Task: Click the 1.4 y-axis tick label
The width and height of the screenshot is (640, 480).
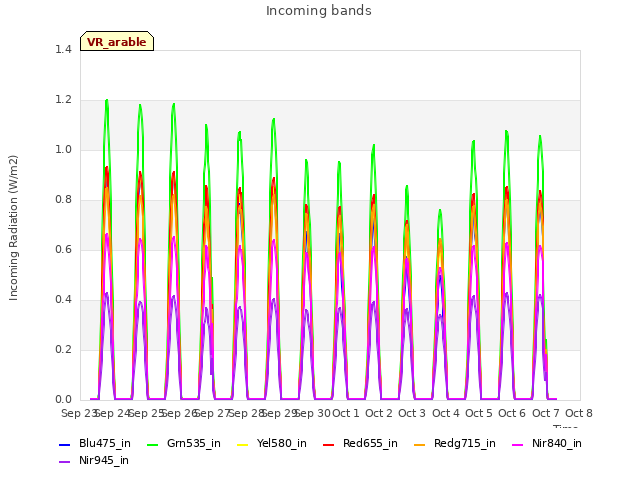Action: pyautogui.click(x=63, y=50)
